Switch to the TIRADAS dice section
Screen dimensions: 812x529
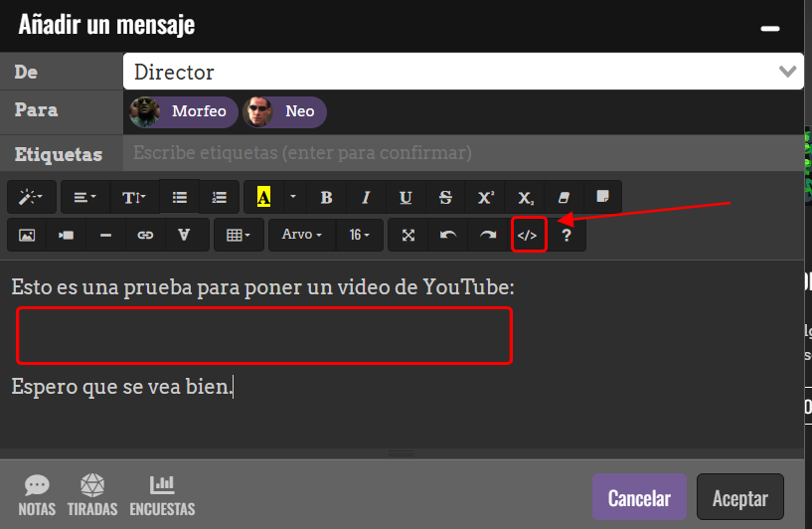tap(92, 495)
